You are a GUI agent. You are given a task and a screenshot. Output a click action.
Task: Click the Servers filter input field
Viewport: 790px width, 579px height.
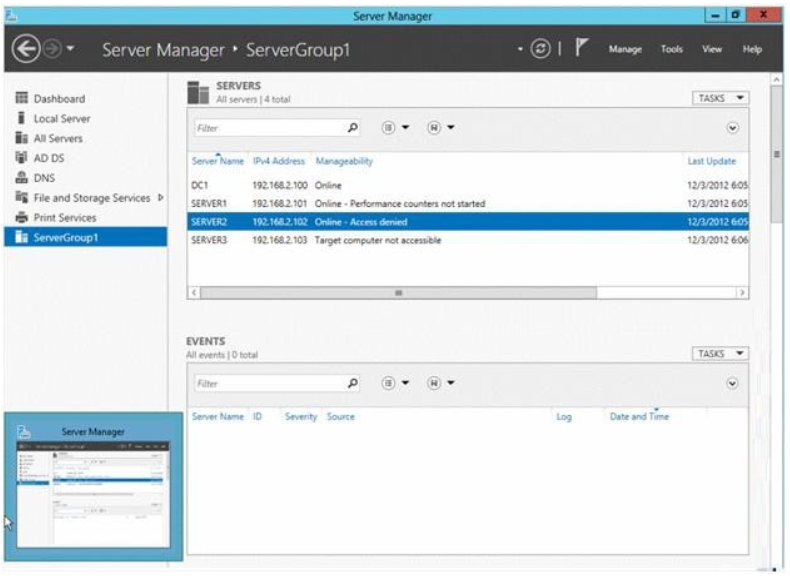coord(270,128)
